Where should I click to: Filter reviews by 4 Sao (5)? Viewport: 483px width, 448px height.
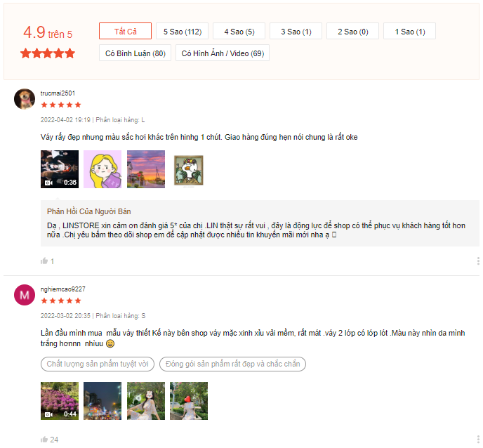click(239, 32)
